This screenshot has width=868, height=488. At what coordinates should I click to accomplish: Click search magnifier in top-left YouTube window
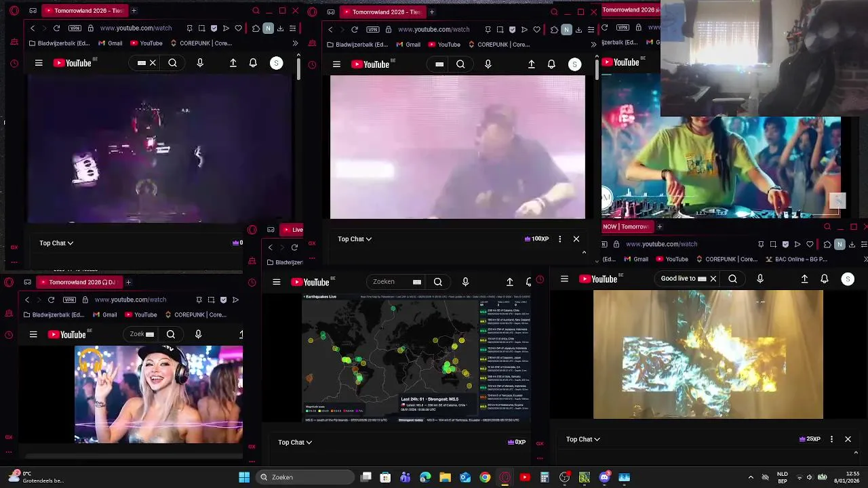click(173, 63)
